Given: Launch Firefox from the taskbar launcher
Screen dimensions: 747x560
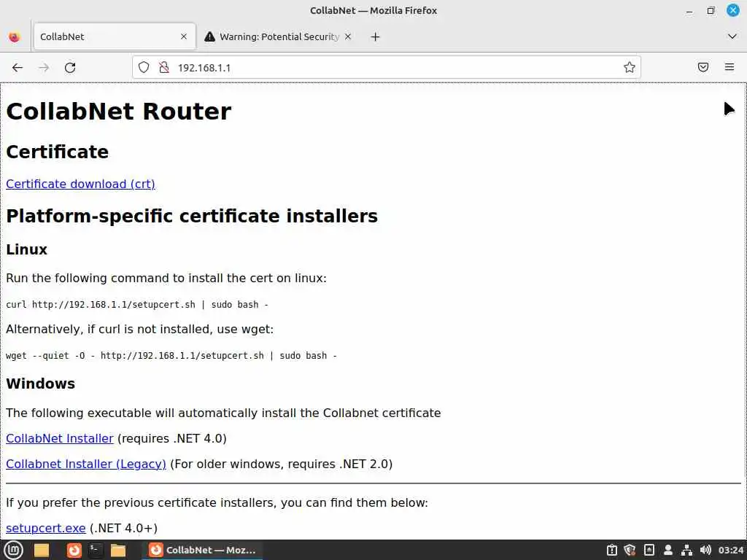Looking at the screenshot, I should (74, 550).
